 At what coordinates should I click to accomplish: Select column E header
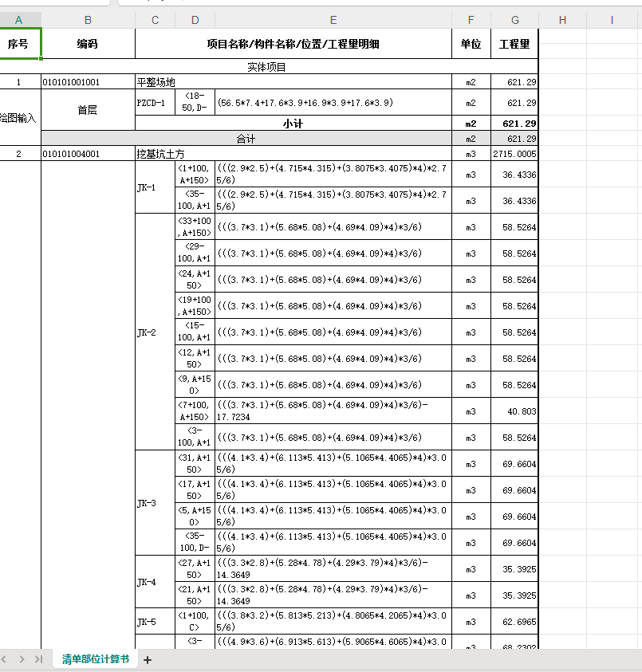click(x=333, y=20)
